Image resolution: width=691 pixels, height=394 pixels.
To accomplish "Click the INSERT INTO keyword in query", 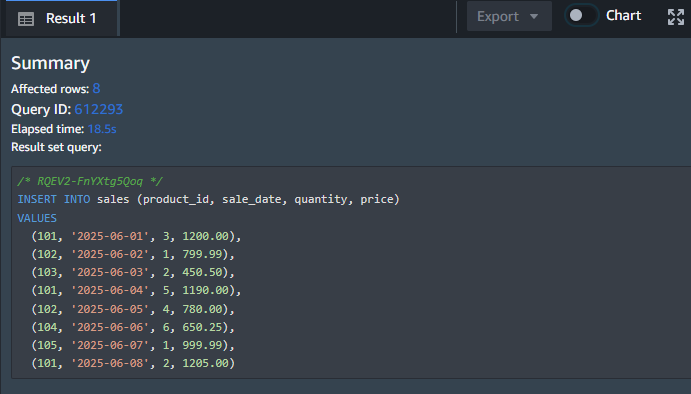I will (54, 199).
